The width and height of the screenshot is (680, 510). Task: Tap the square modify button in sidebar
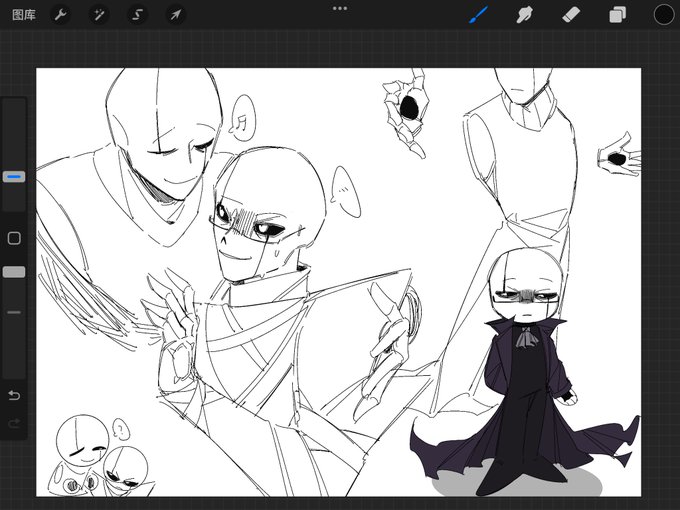(x=14, y=238)
